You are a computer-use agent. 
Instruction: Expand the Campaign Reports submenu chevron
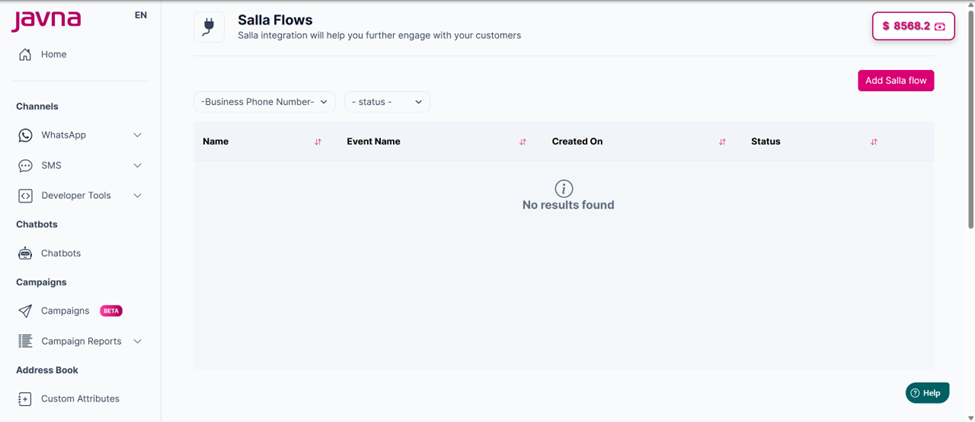138,341
